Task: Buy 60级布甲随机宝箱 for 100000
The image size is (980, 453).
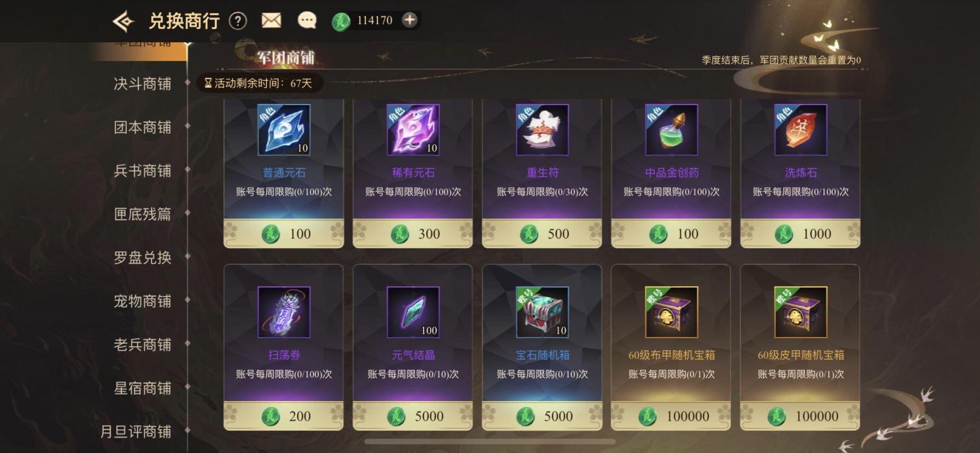Action: click(671, 416)
